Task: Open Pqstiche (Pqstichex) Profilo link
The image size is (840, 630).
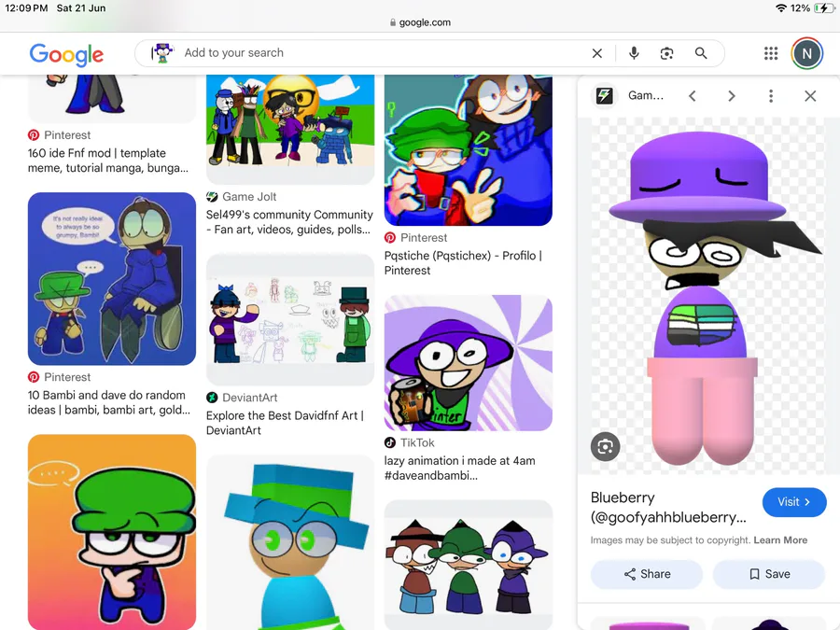Action: [x=463, y=263]
